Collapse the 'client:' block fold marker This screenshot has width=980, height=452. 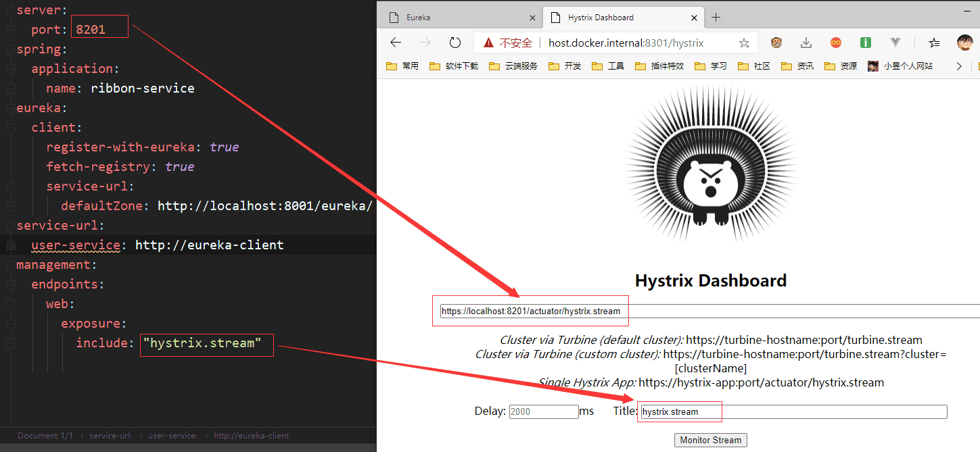pyautogui.click(x=10, y=127)
